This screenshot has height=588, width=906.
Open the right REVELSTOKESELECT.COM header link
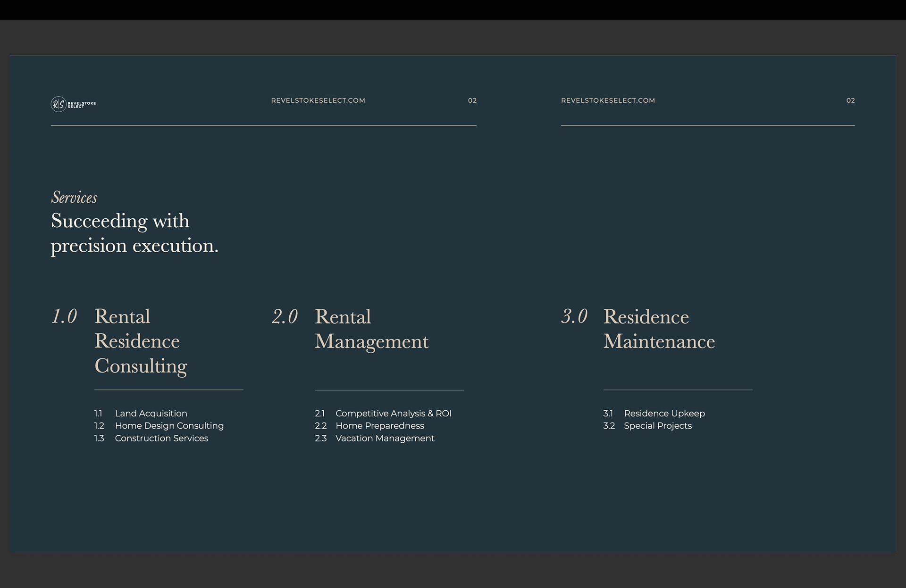tap(608, 100)
